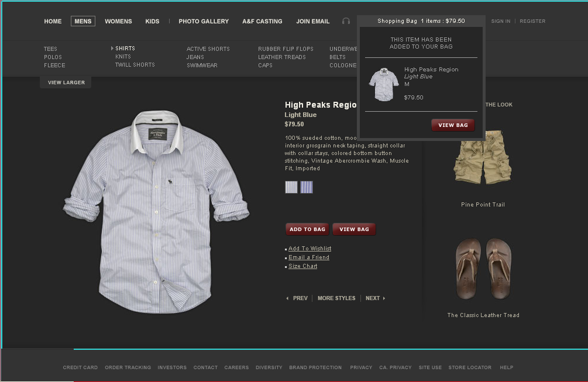588x382 pixels.
Task: Open the INVESTORS footer link
Action: [172, 368]
